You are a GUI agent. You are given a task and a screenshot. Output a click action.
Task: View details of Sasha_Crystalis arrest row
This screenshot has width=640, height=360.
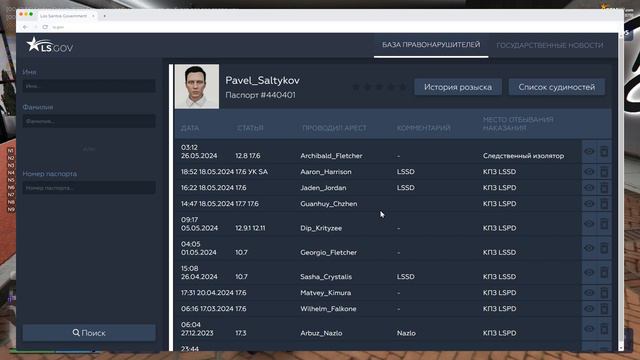pyautogui.click(x=589, y=273)
